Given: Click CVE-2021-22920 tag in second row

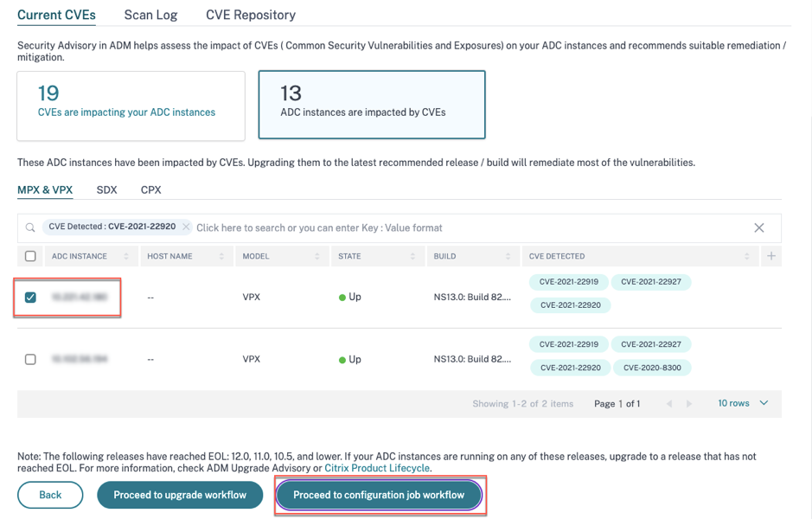Looking at the screenshot, I should pyautogui.click(x=571, y=368).
